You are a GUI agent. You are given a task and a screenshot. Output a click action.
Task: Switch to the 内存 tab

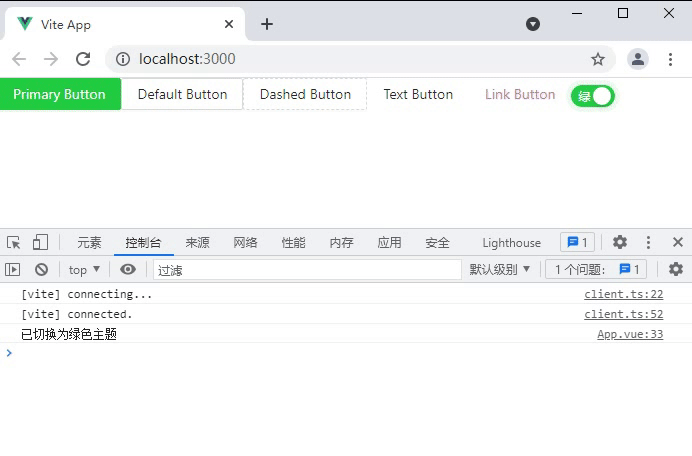pyautogui.click(x=342, y=242)
